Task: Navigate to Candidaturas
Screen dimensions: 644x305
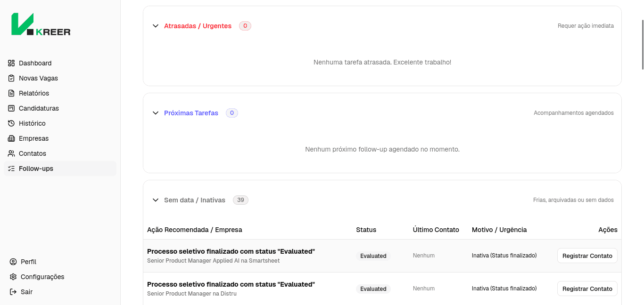Action: (x=60, y=108)
